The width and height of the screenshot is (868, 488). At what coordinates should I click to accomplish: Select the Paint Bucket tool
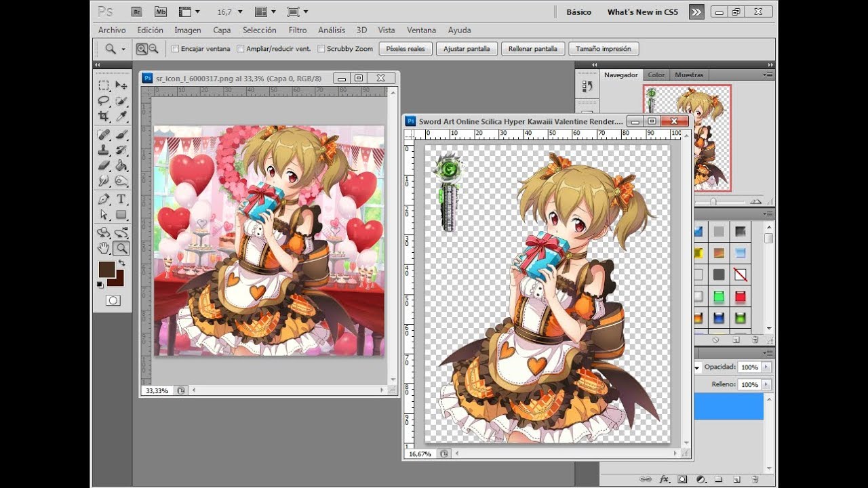click(121, 165)
